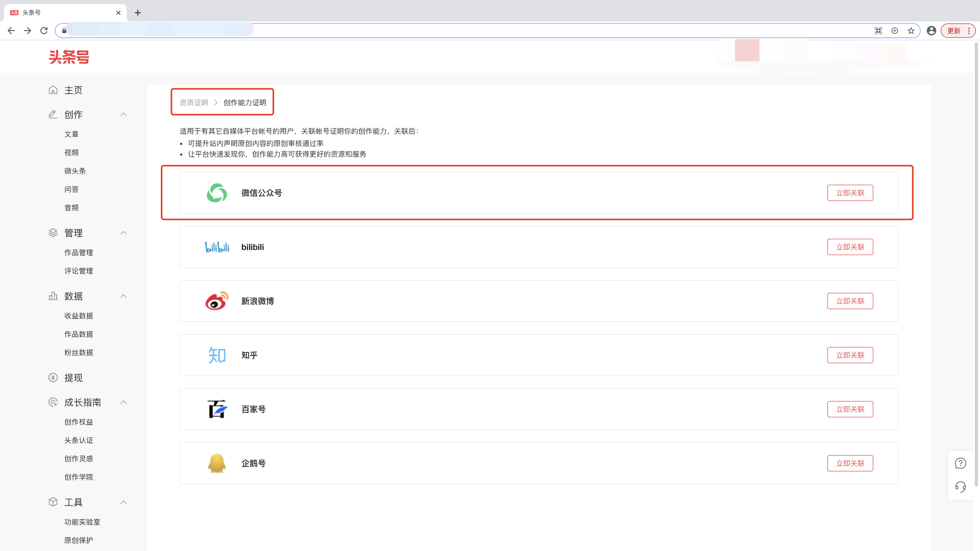This screenshot has height=551, width=980.
Task: Collapse the 管理 menu section
Action: 124,233
